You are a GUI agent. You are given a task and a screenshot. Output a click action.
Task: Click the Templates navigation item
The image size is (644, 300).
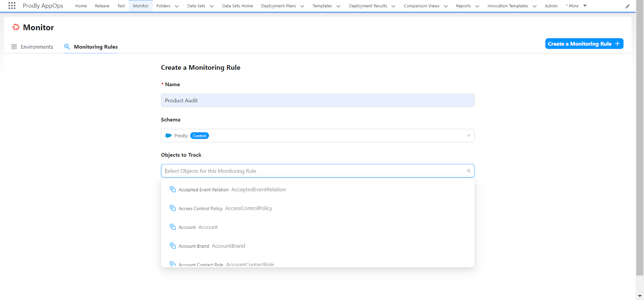(x=322, y=6)
